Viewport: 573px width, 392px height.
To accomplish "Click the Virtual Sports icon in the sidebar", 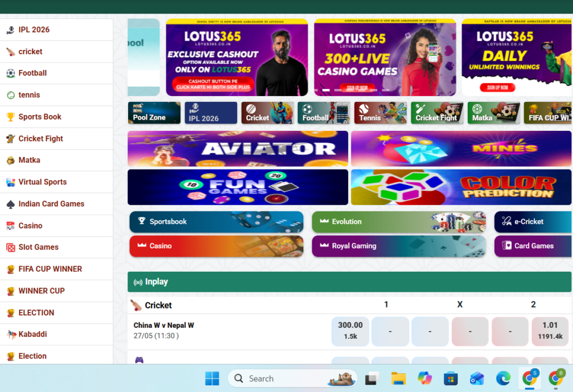I will 11,182.
